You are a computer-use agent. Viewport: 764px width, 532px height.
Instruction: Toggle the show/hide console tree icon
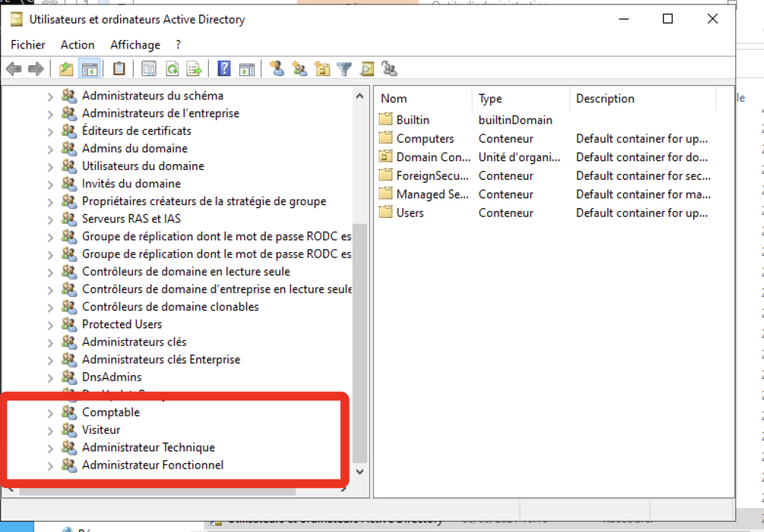[90, 69]
